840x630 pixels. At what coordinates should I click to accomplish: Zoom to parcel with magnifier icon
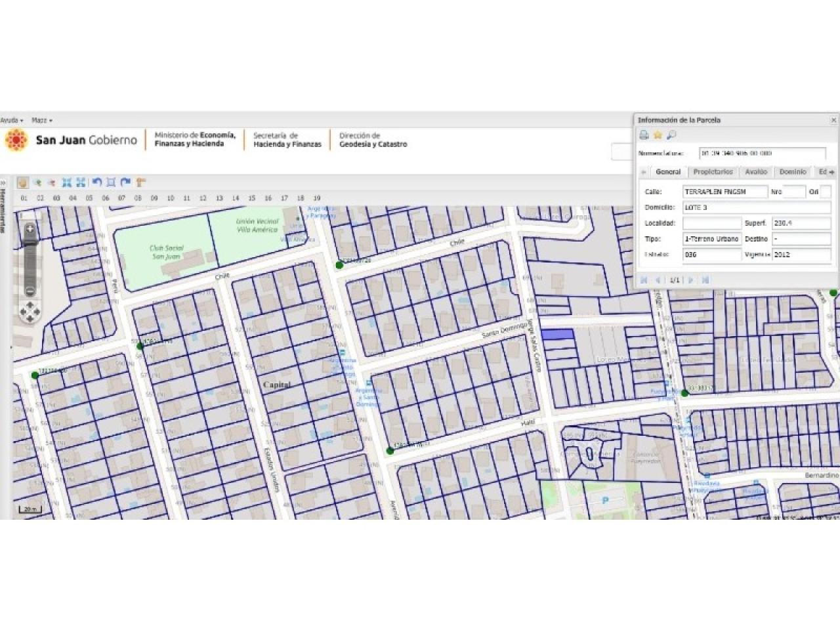(671, 135)
